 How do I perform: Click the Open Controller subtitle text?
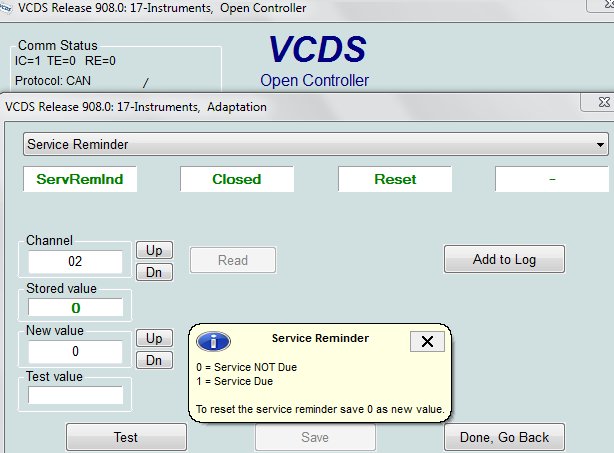314,80
